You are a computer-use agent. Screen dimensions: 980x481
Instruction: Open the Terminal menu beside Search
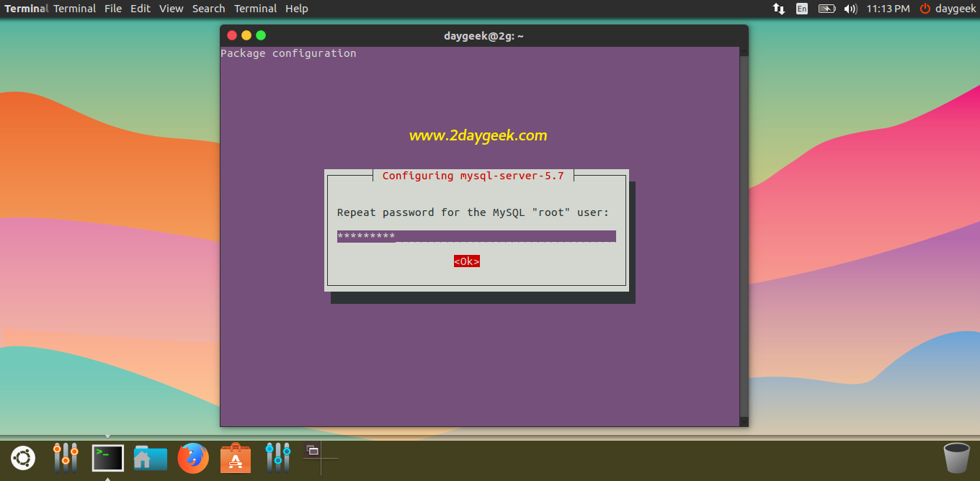pyautogui.click(x=256, y=9)
